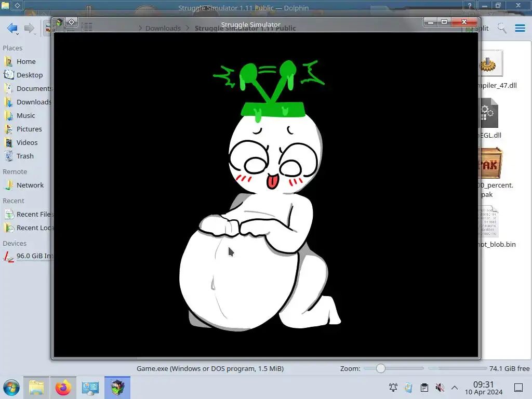Click the Struggle Simulator window menu icon
The height and width of the screenshot is (399, 532).
point(59,22)
